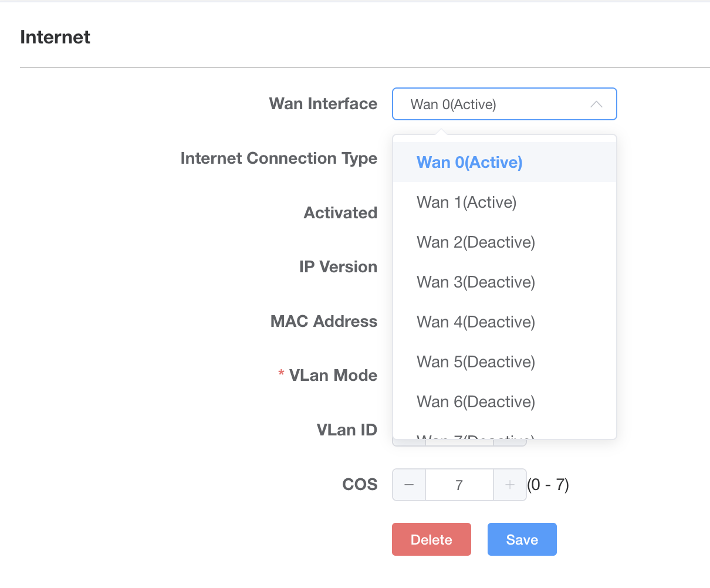Click the Wan Interface dropdown chevron arrow

[x=596, y=104]
